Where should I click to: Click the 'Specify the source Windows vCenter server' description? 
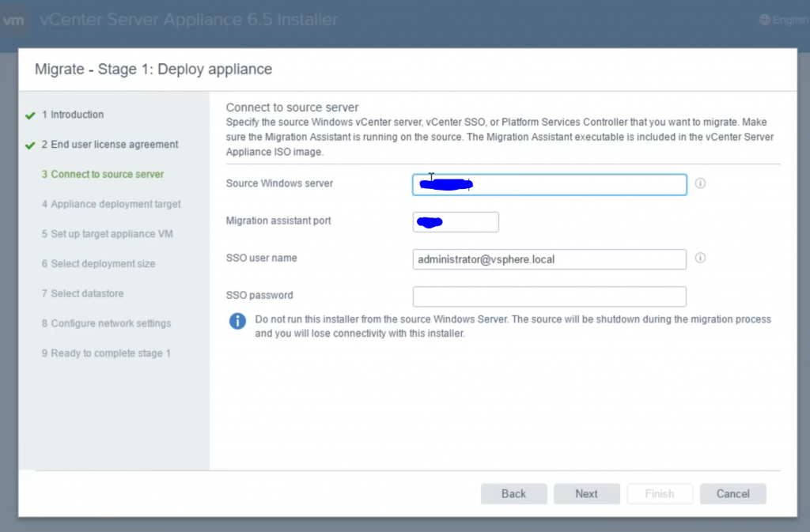tap(500, 137)
